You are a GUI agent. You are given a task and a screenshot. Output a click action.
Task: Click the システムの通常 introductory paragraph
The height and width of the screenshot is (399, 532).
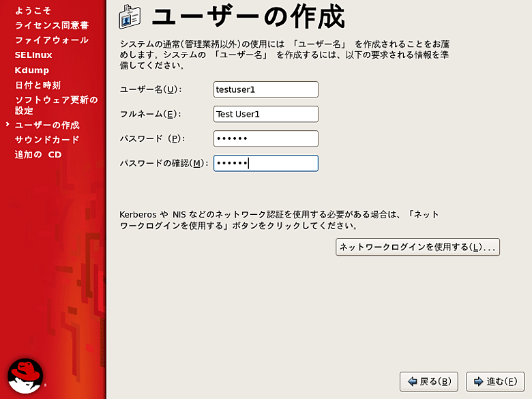coord(284,55)
